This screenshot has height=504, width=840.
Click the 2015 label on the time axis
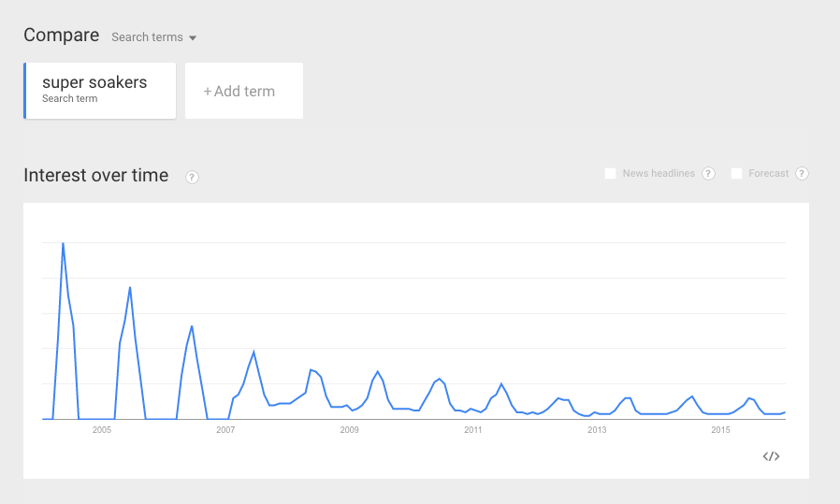(720, 429)
